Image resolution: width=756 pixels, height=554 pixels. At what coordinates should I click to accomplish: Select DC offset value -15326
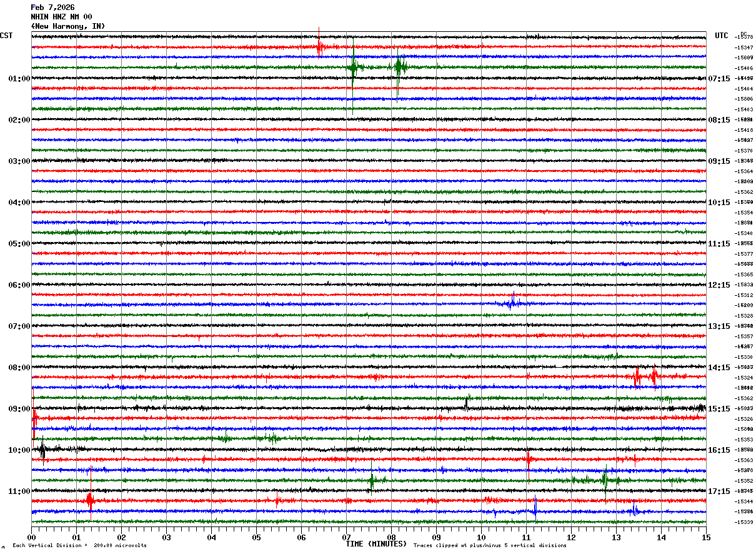(x=744, y=419)
